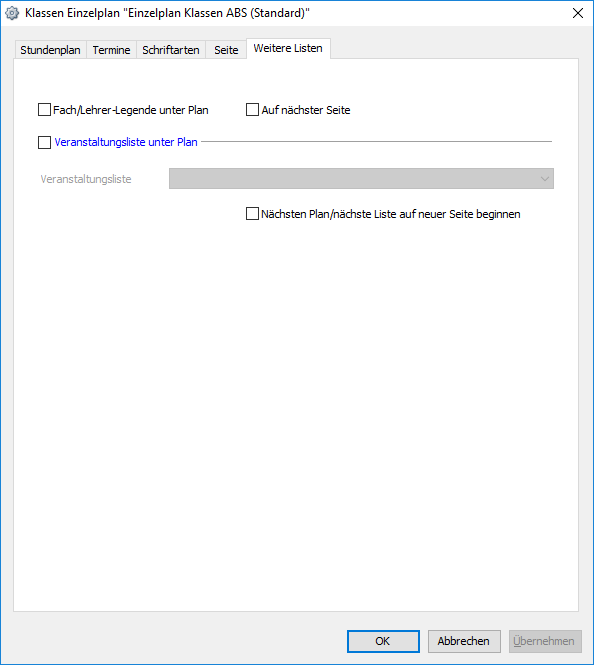Switch to the Stundenplan tab
Image resolution: width=594 pixels, height=665 pixels.
pos(50,50)
